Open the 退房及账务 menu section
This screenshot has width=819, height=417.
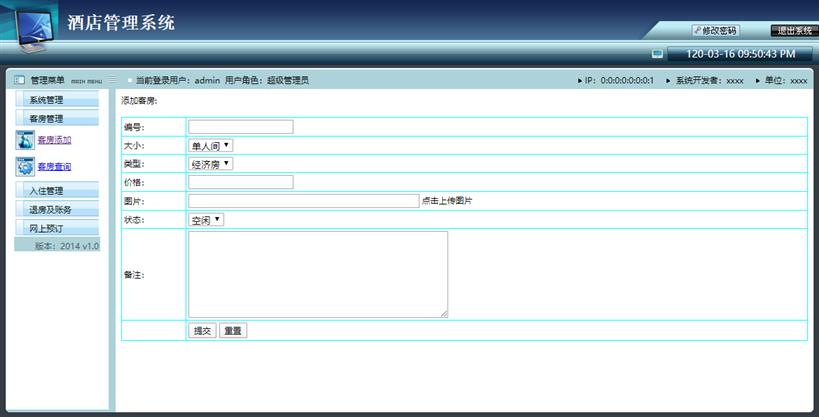tap(57, 210)
